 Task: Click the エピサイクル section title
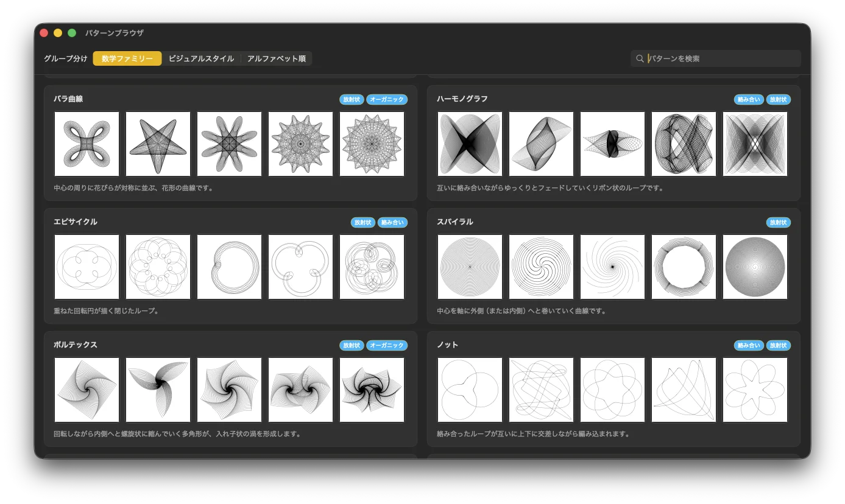pos(76,222)
